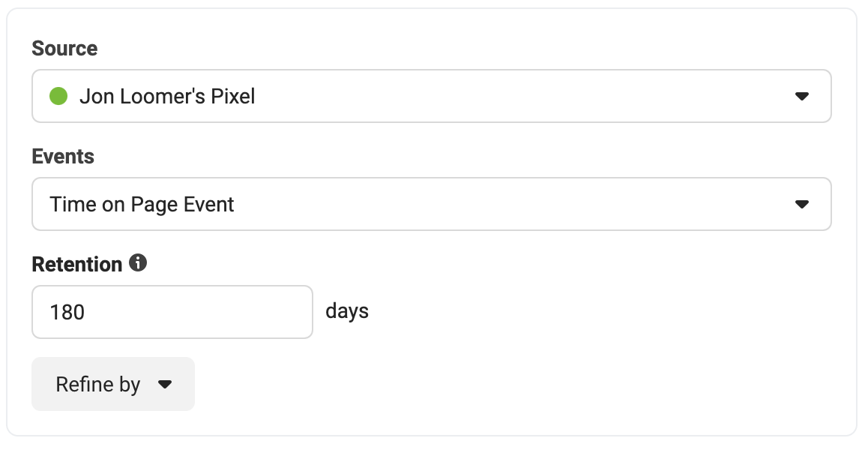Click the Source label heading
This screenshot has width=868, height=450.
pos(64,48)
